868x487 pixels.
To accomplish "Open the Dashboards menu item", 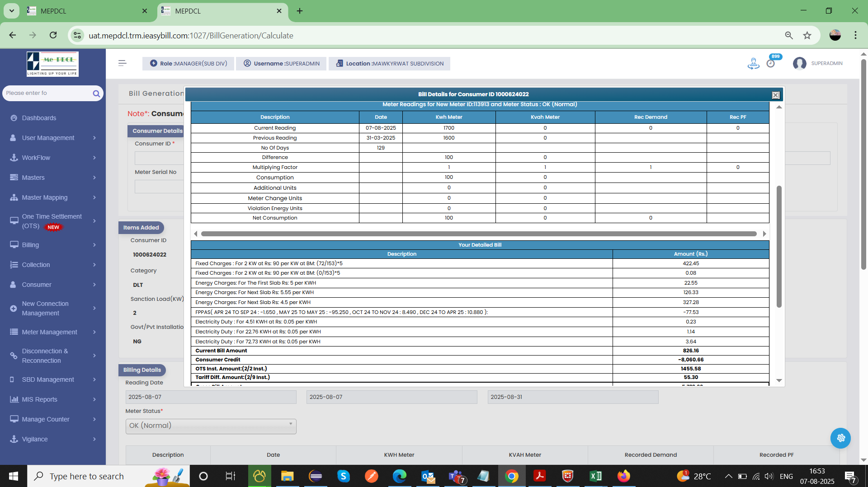I will pyautogui.click(x=39, y=118).
